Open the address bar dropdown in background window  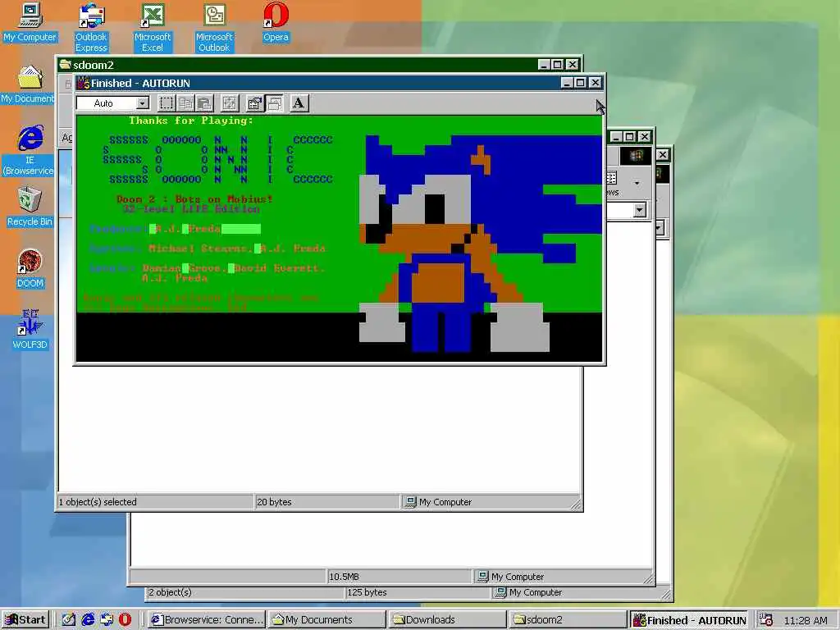point(640,210)
